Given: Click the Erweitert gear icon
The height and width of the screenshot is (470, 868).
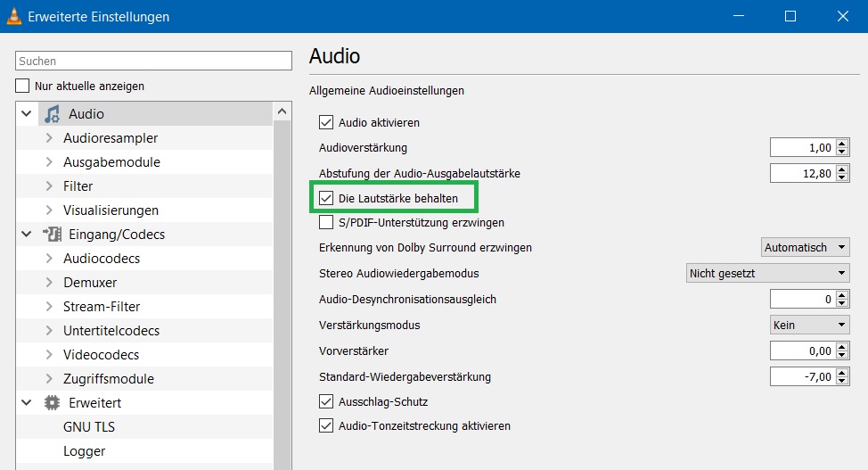Looking at the screenshot, I should click(52, 403).
